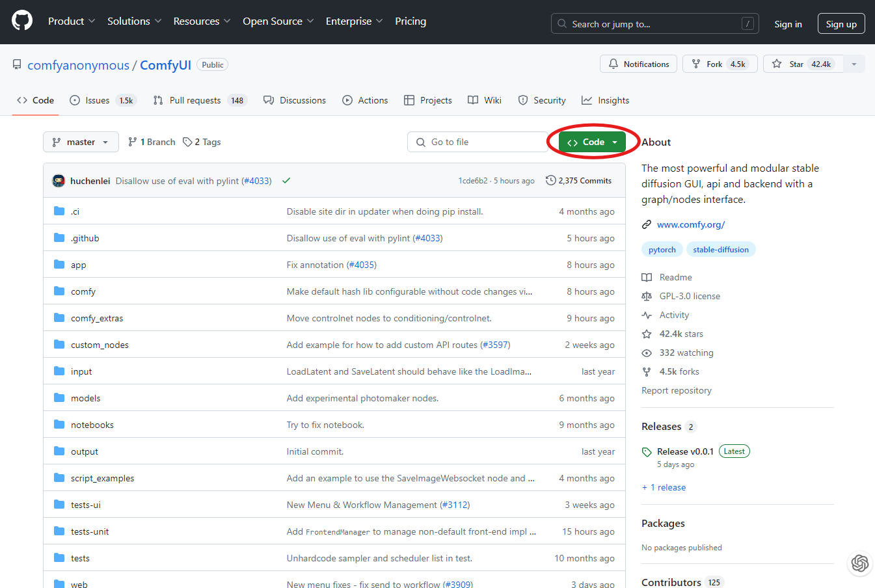Click the Go to file input

coord(479,142)
